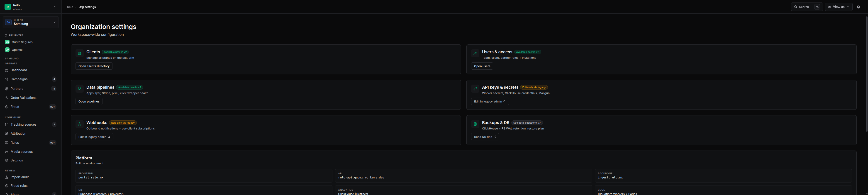Click the Quote Seguros green avatar icon
868x195 pixels.
[7, 42]
